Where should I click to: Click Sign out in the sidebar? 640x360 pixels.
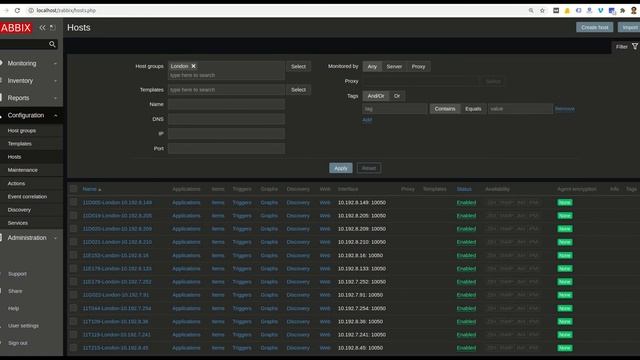coord(18,343)
